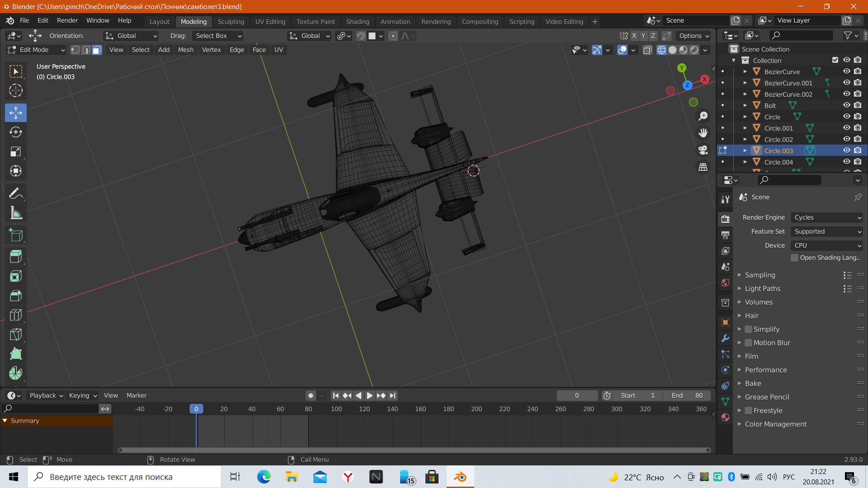The image size is (868, 488).
Task: Select the Extrude Region tool
Action: coord(16,256)
